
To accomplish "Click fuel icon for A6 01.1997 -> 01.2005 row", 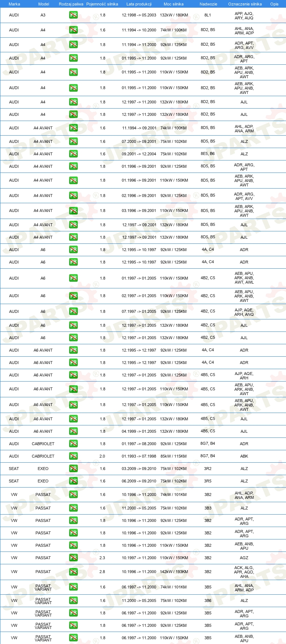I will [73, 278].
